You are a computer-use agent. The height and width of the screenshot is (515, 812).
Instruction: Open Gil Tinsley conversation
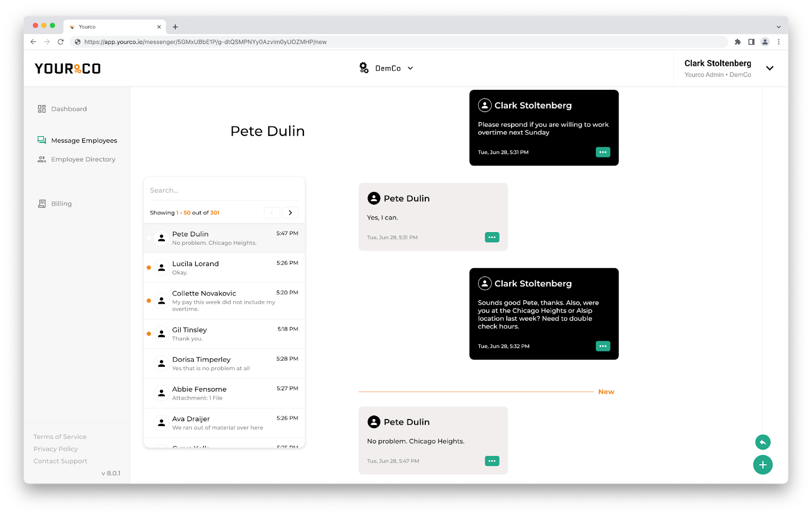[224, 334]
